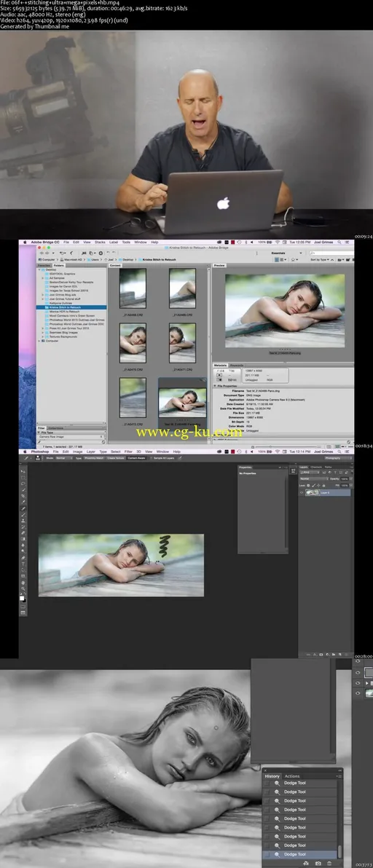The width and height of the screenshot is (373, 868).
Task: Select the Crop tool in Photoshop toolbar
Action: (x=24, y=495)
